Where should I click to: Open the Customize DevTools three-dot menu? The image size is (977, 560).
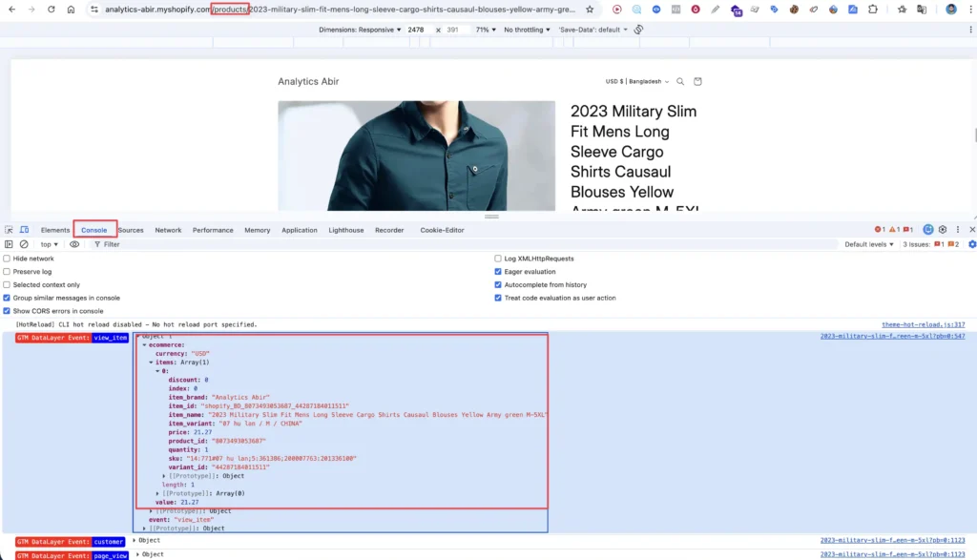958,229
